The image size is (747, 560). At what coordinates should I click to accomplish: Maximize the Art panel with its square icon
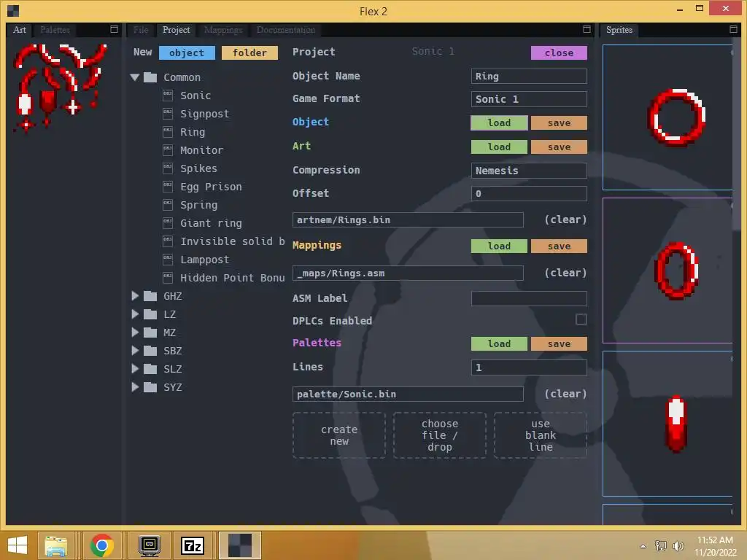[115, 29]
